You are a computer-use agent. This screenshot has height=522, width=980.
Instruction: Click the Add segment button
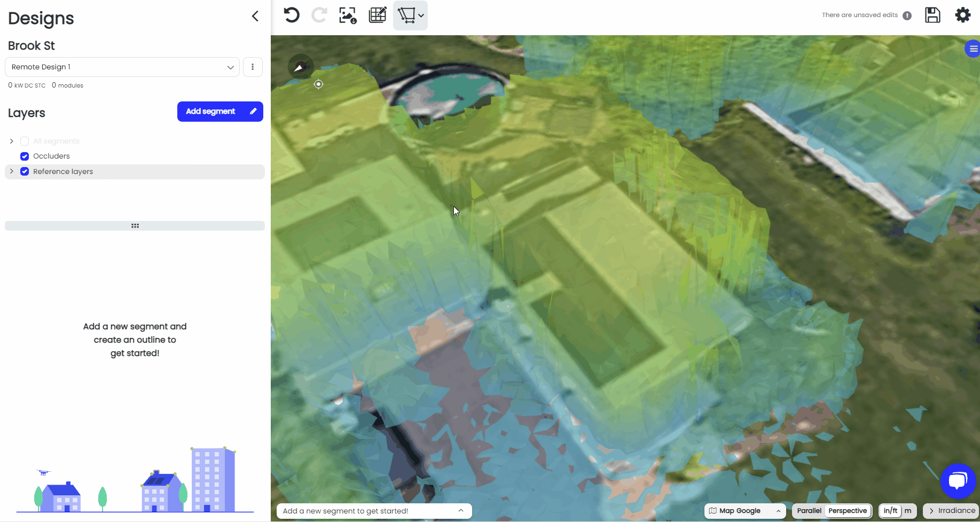220,112
